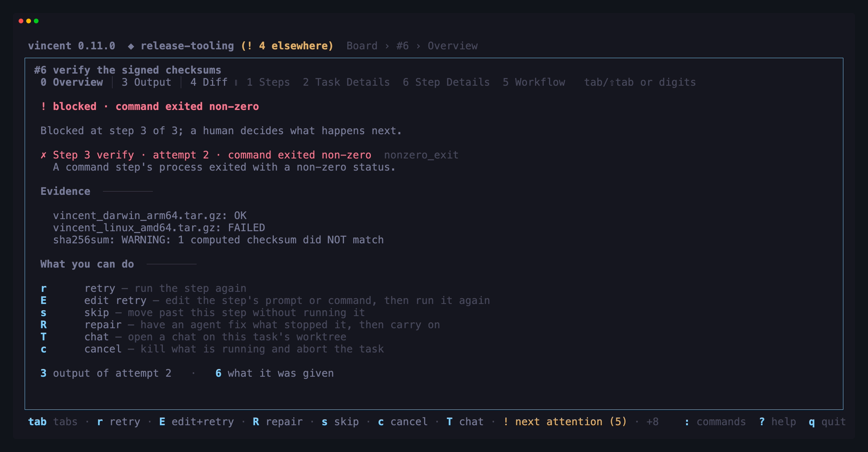Image resolution: width=868 pixels, height=452 pixels.
Task: Click 'vincent_linux_amd64.tar.gz: FAILED' evidence line
Action: tap(159, 228)
